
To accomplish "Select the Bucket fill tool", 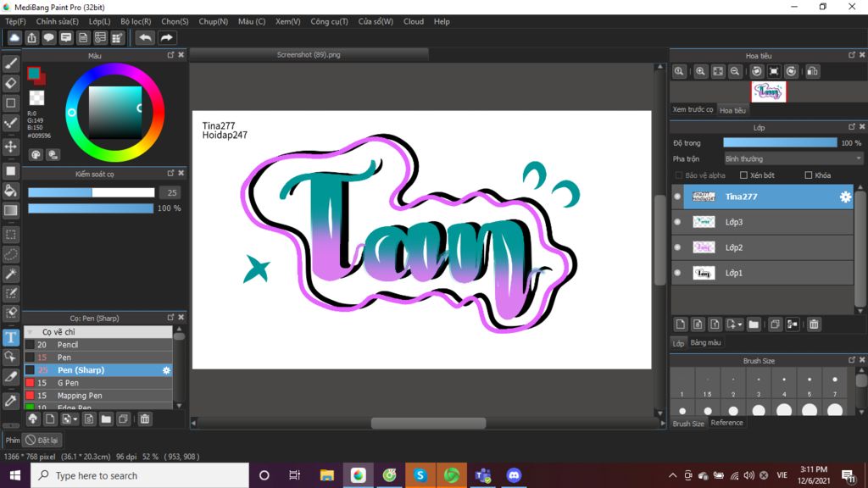I will (10, 191).
